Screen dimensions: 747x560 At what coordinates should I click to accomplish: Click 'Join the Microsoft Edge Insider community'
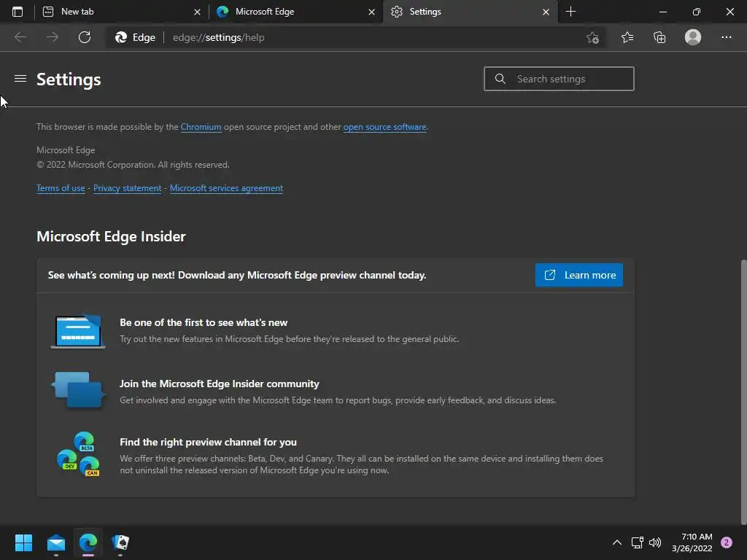tap(219, 384)
